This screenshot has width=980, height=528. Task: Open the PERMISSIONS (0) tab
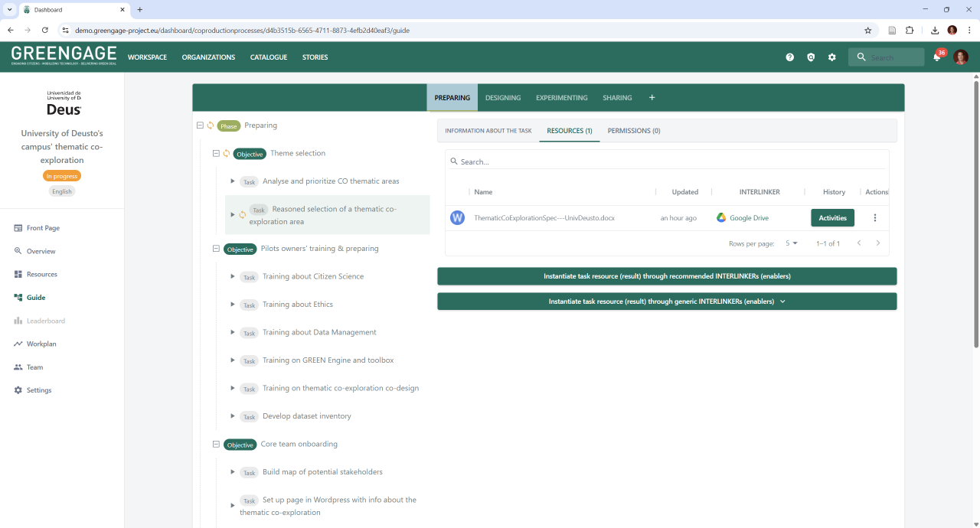pos(634,131)
